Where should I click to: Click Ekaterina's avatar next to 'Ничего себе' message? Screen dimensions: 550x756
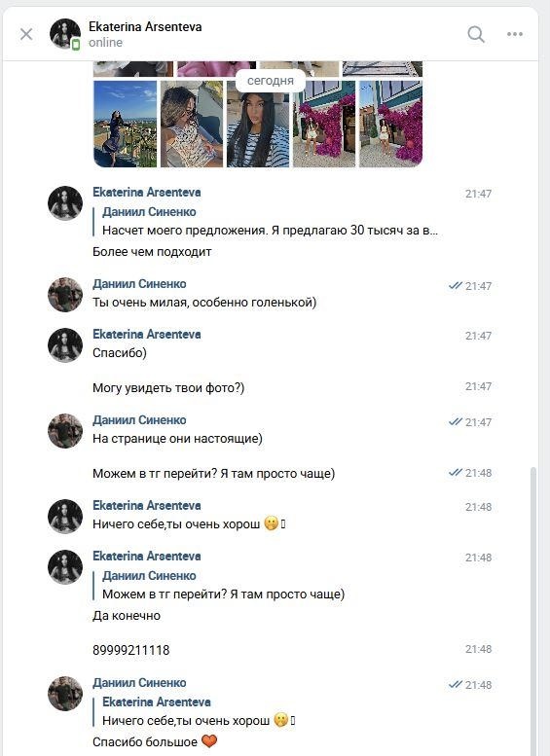[65, 517]
